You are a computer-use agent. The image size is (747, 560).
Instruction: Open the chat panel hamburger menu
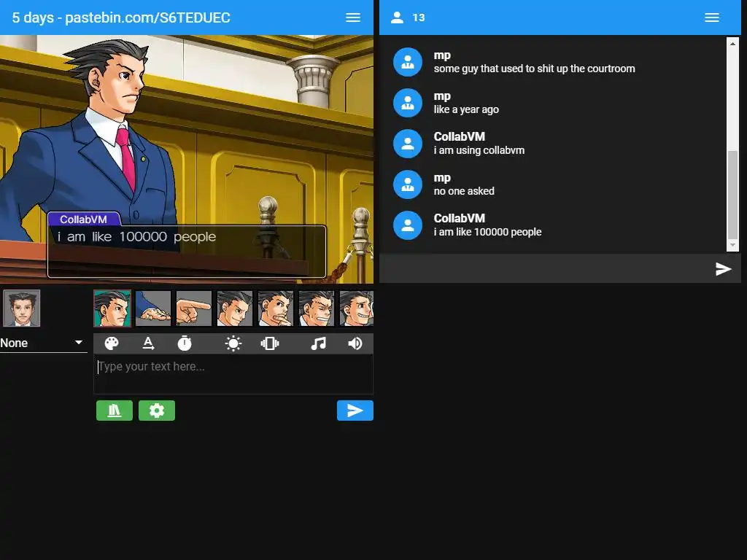click(x=712, y=17)
